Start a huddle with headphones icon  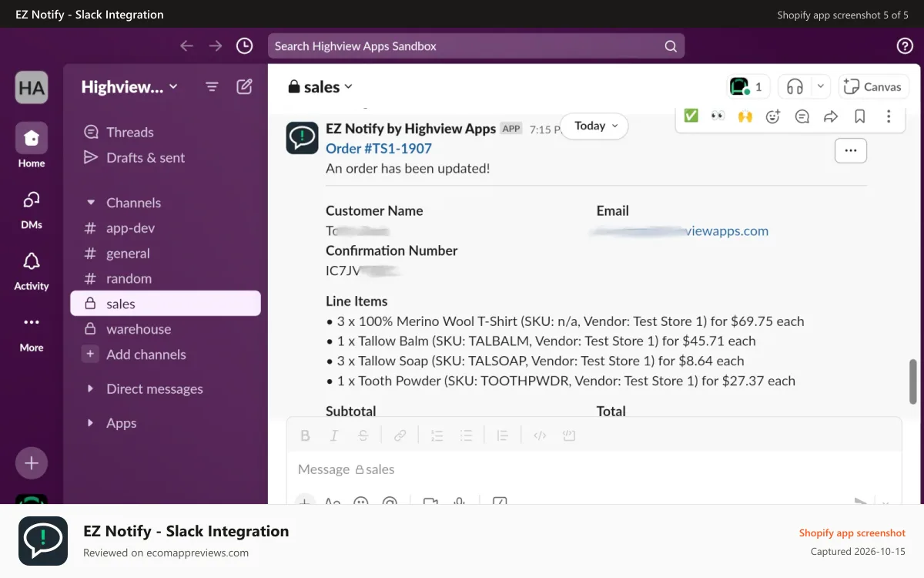click(x=795, y=86)
